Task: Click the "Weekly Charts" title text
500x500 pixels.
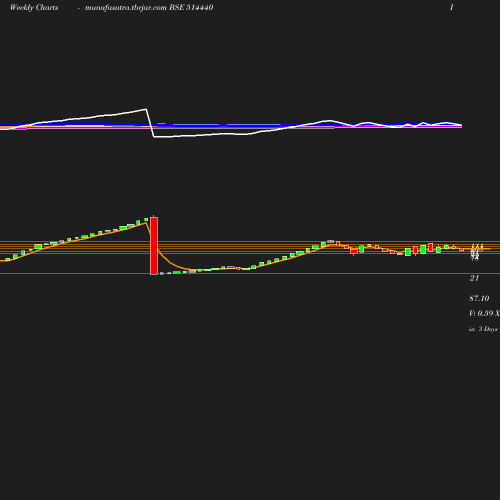Action: [x=34, y=7]
